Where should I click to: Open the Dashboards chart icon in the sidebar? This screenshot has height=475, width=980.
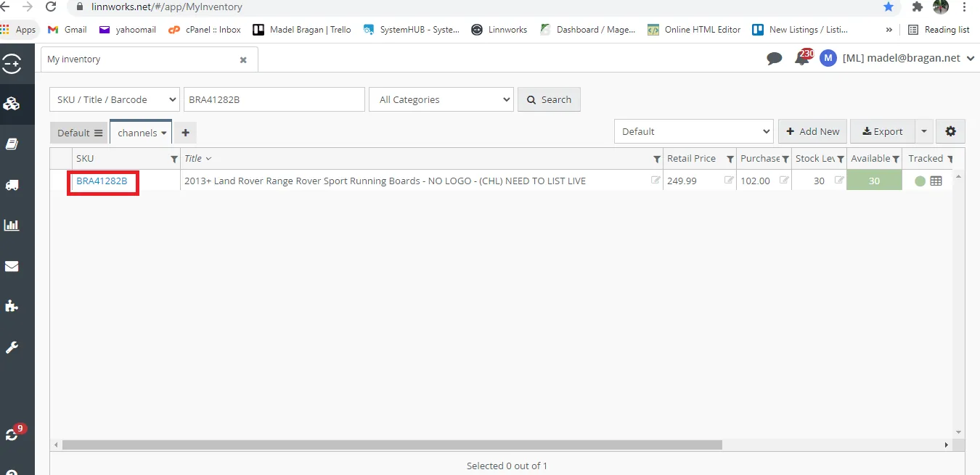tap(12, 225)
